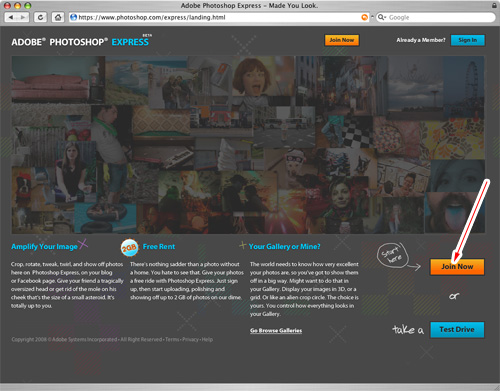Image resolution: width=500 pixels, height=391 pixels.
Task: Click the globe site icon in URL field
Action: click(74, 17)
